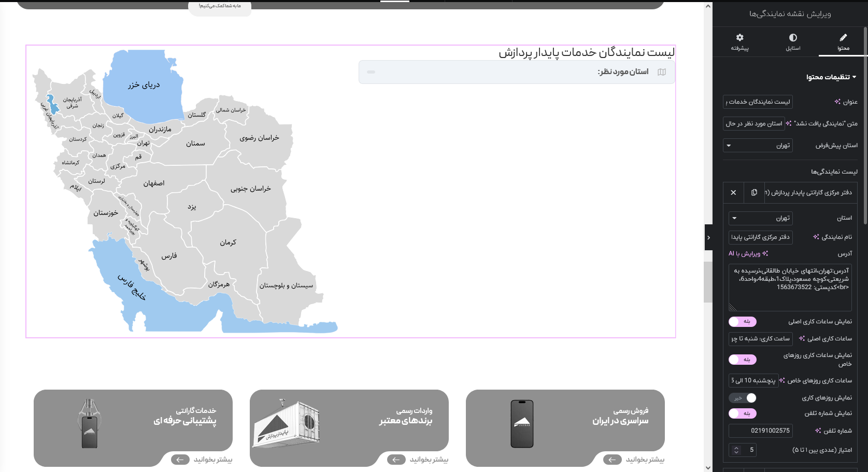Viewport: 868px width, 472px height.
Task: Disable the نمایش شماره تلفن switch
Action: tap(743, 413)
